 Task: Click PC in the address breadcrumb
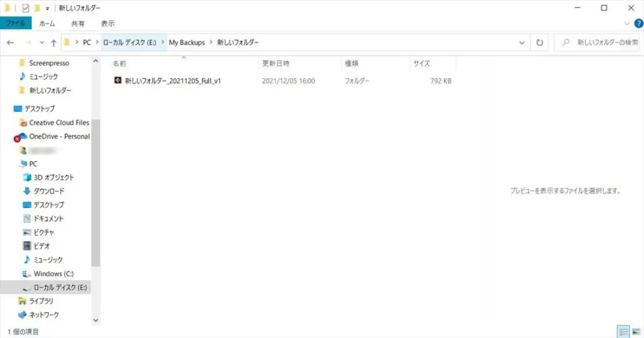point(87,42)
